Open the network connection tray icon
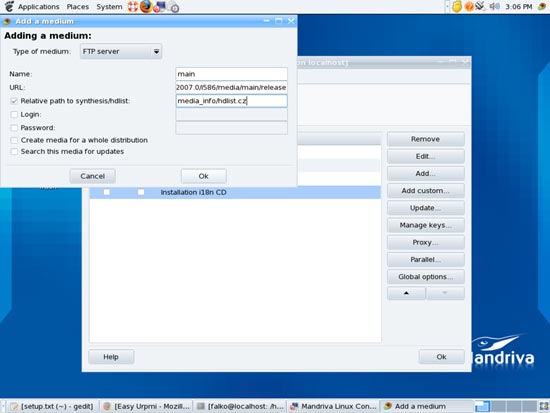Viewport: 550px width, 413px height. (480, 6)
